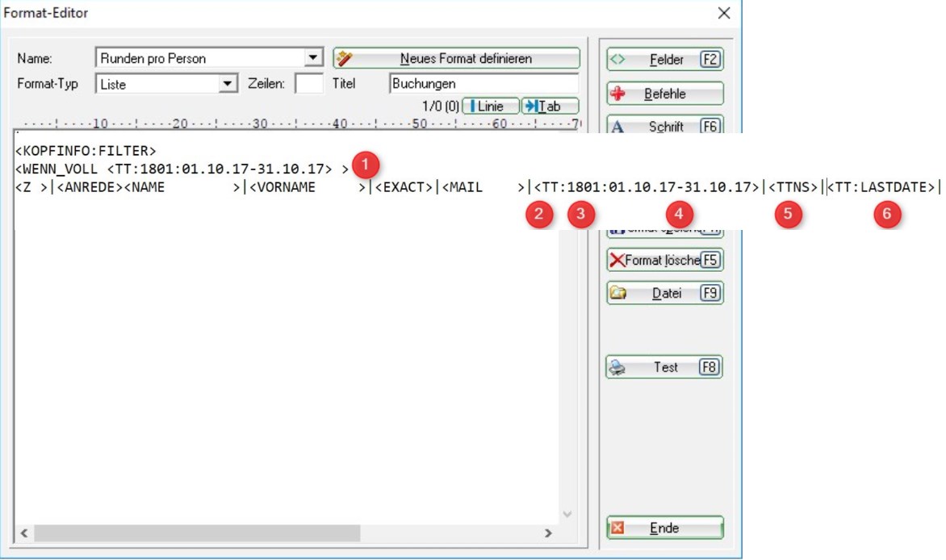Click the <ANREDE> field tag
The width and height of the screenshot is (946, 560).
[x=90, y=188]
